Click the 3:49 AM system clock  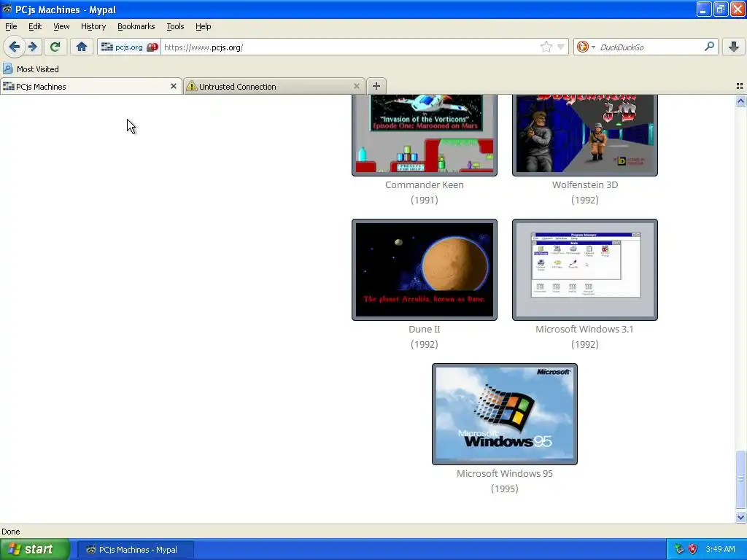[720, 549]
